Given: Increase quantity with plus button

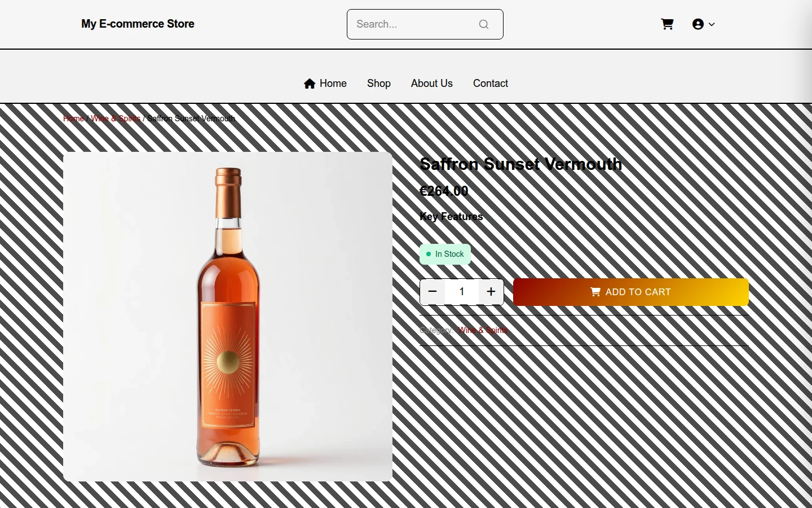Looking at the screenshot, I should tap(491, 292).
